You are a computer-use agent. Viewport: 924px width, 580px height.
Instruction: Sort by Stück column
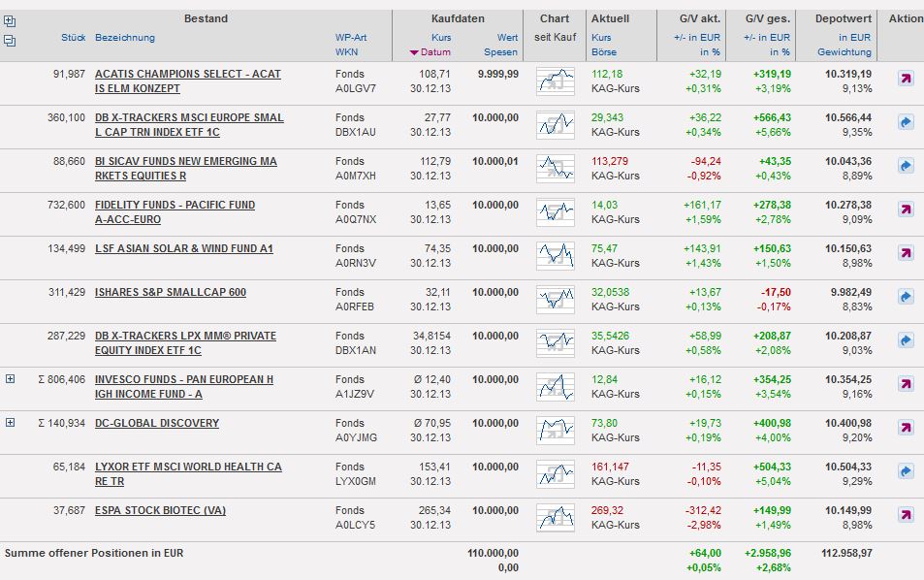click(x=73, y=37)
